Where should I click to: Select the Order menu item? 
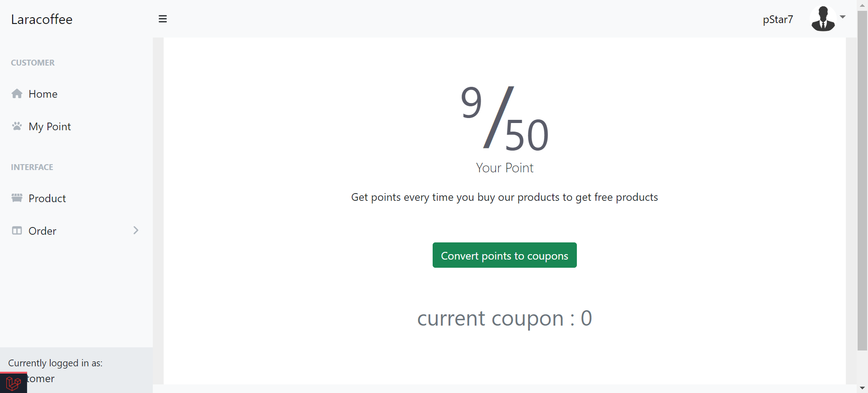(x=42, y=231)
